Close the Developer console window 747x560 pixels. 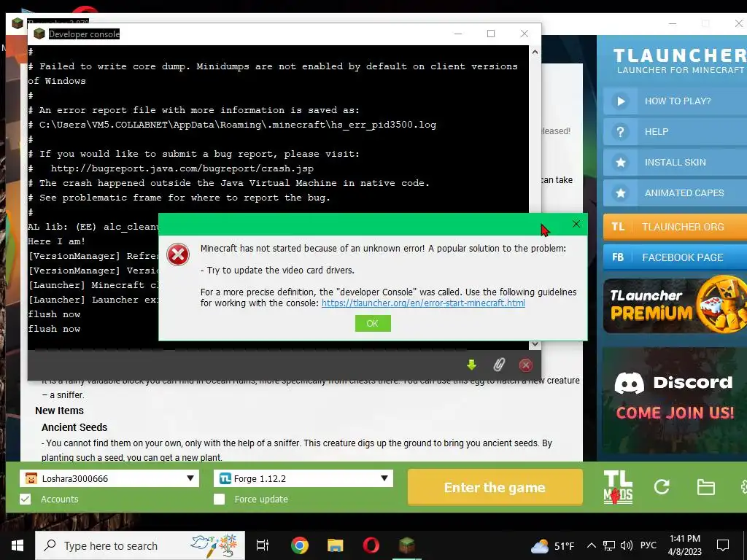[524, 34]
